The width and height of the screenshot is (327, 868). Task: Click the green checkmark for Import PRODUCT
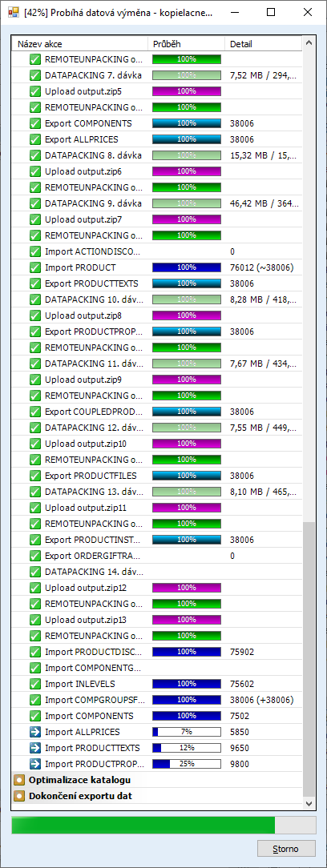35,267
